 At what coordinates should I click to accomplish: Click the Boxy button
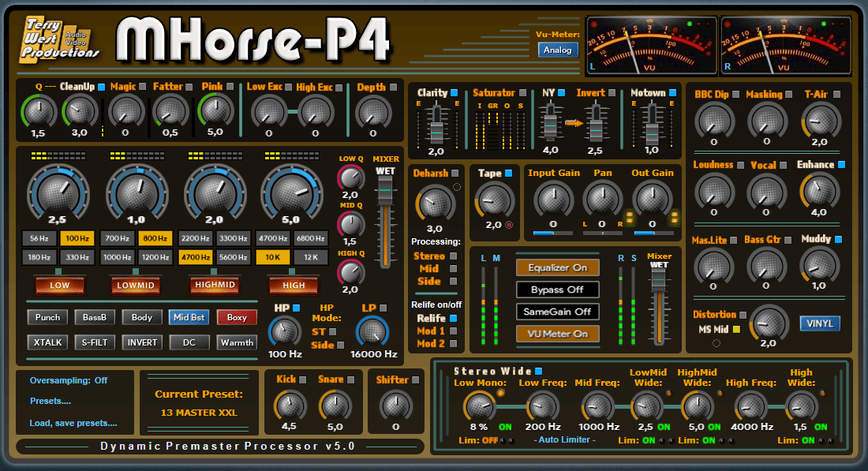tap(237, 317)
